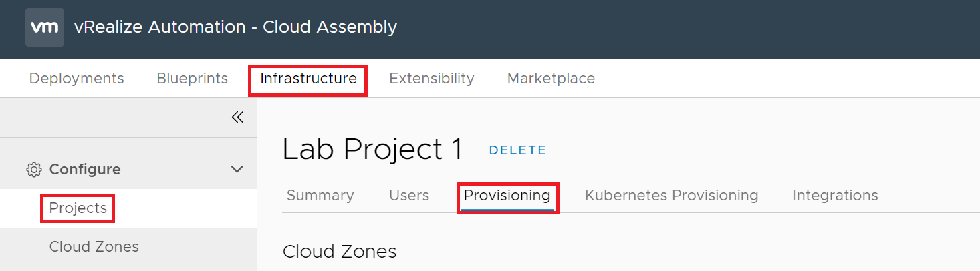Go to the Extensibility tab
Viewport: 980px width, 271px height.
point(432,79)
